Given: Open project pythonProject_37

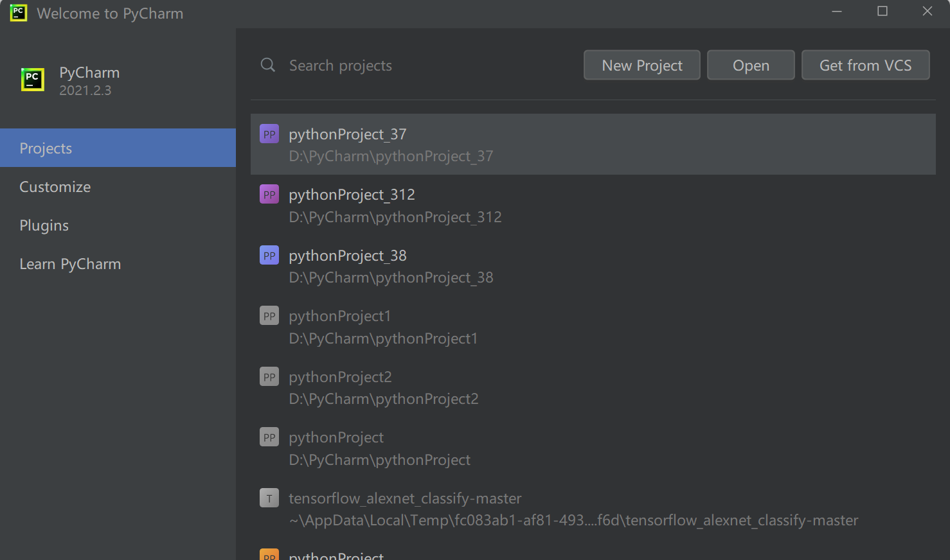Looking at the screenshot, I should tap(593, 144).
